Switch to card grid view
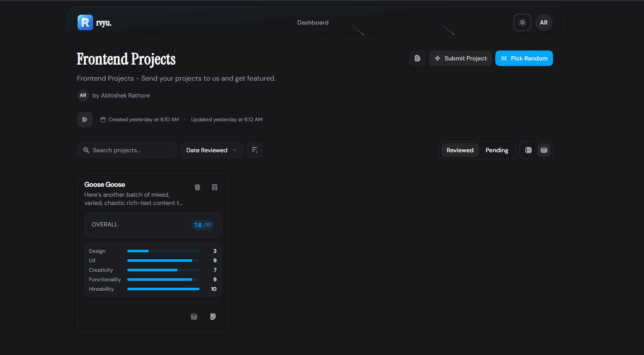The height and width of the screenshot is (355, 644). (x=544, y=150)
